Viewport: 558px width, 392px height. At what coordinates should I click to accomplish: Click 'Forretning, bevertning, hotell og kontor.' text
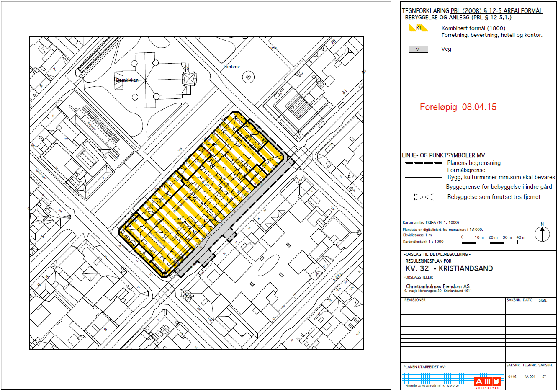492,35
